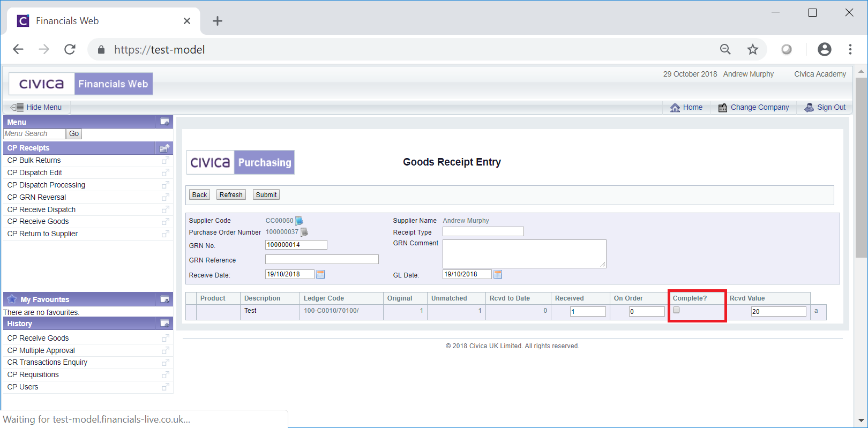Open the GL Date calendar picker
The height and width of the screenshot is (428, 868).
click(498, 274)
